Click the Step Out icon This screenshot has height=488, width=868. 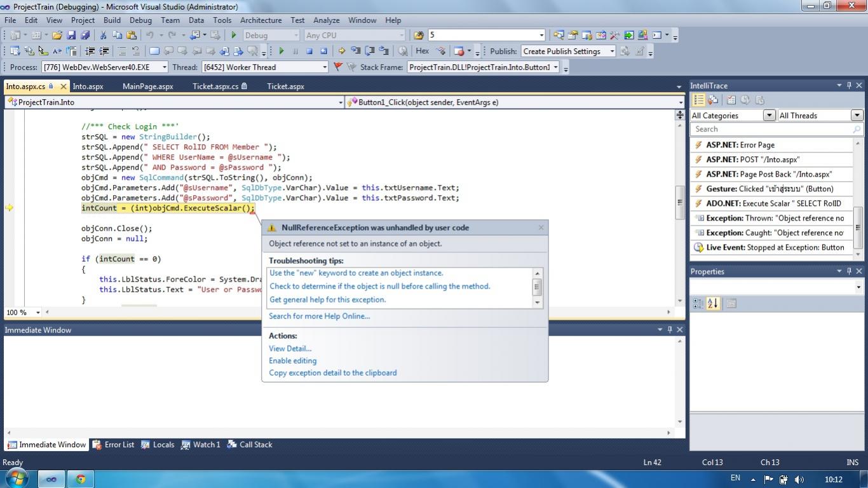click(384, 51)
